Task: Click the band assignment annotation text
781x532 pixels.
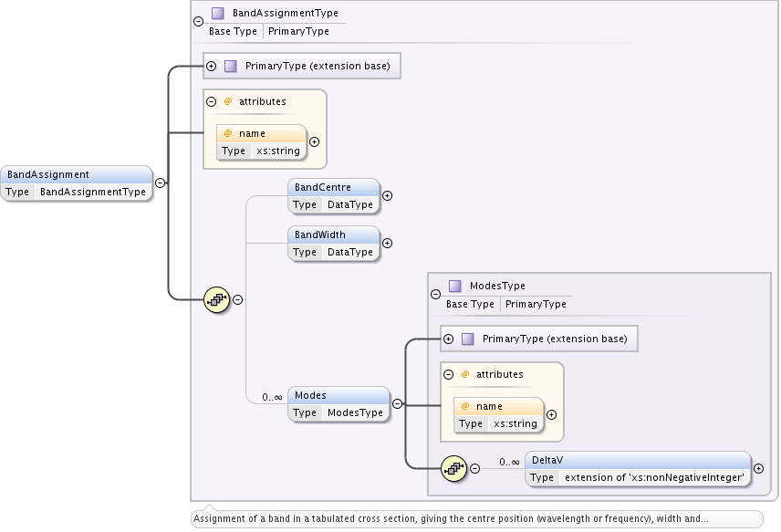Action: point(451,518)
